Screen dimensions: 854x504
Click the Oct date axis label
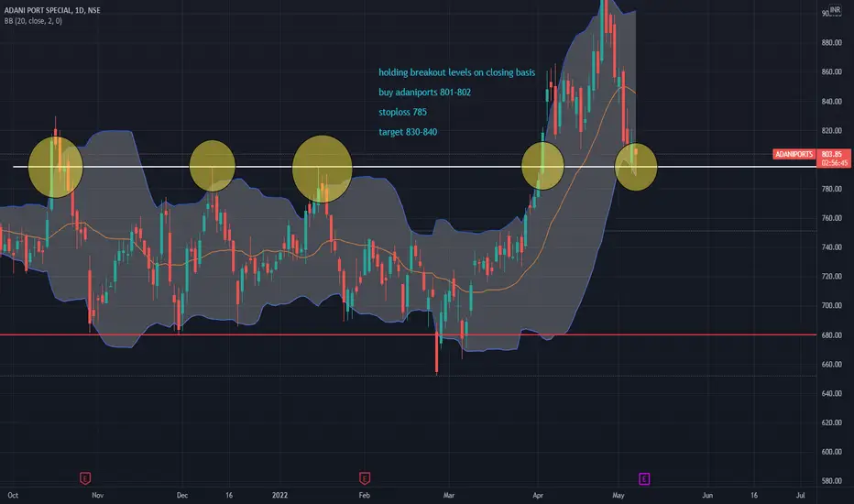click(x=13, y=495)
